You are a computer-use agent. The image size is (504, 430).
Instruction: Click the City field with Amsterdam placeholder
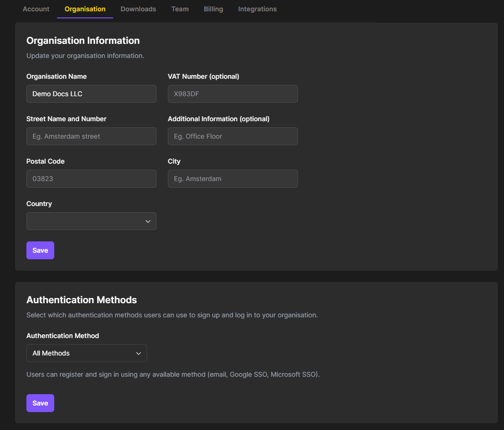[232, 179]
